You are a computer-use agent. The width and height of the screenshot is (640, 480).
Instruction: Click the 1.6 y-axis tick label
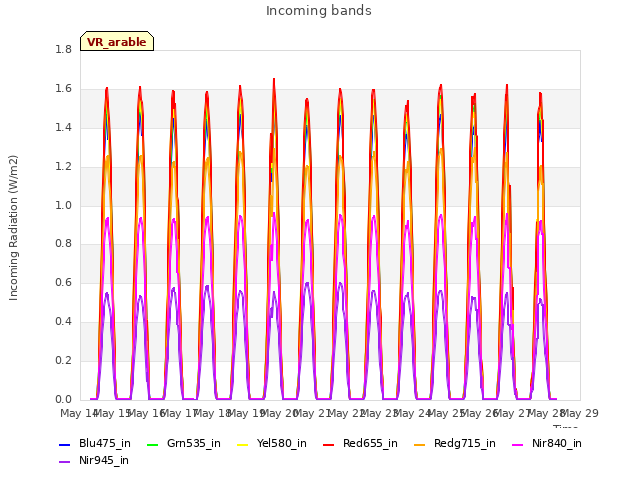click(x=63, y=89)
